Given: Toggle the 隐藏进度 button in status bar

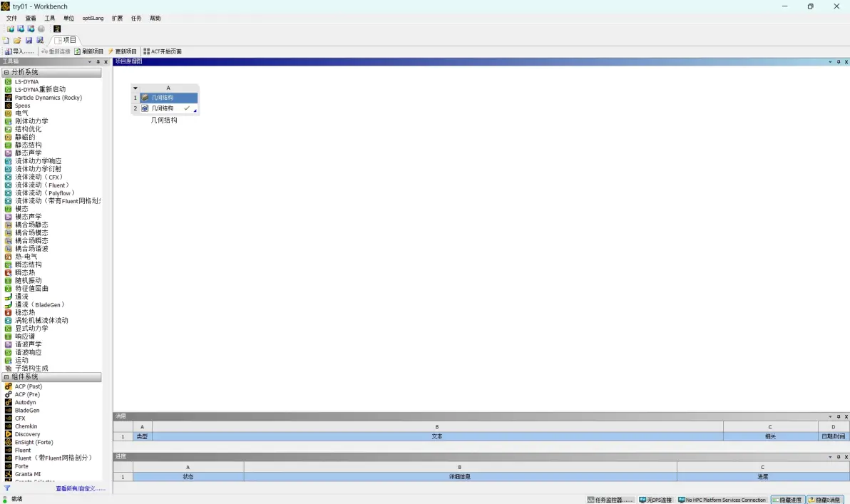Looking at the screenshot, I should coord(789,500).
